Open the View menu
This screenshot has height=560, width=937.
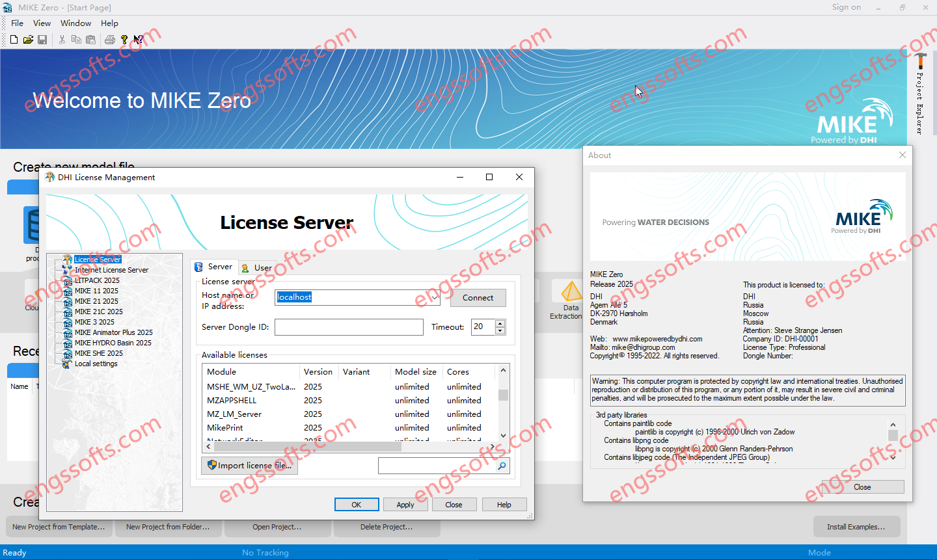pyautogui.click(x=42, y=23)
